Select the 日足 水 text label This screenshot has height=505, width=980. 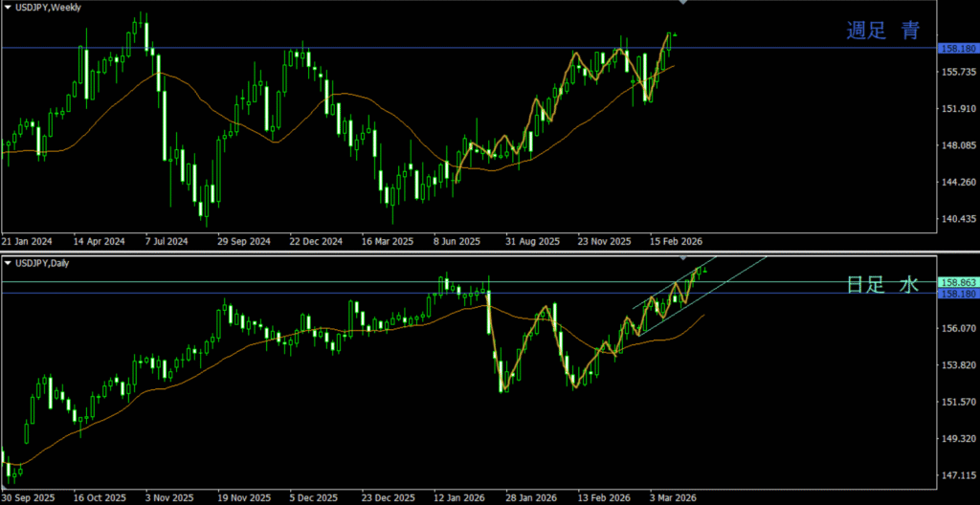pyautogui.click(x=882, y=285)
